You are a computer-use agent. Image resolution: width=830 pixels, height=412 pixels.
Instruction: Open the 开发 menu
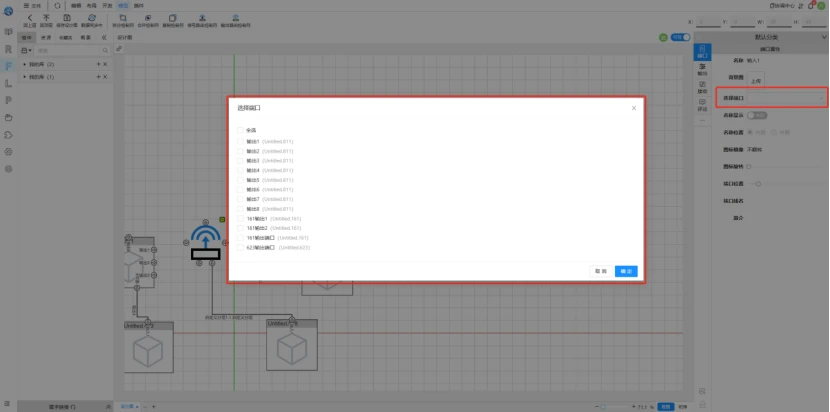[107, 5]
